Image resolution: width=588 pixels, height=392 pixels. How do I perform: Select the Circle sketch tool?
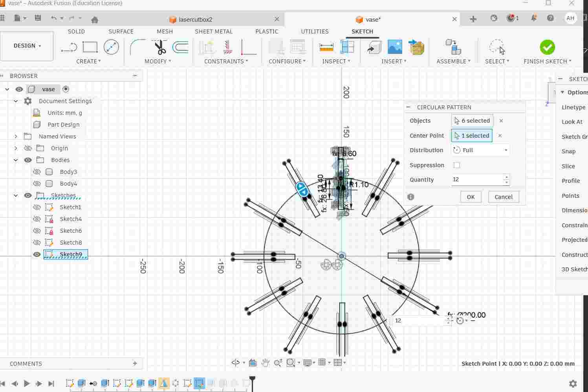(111, 48)
